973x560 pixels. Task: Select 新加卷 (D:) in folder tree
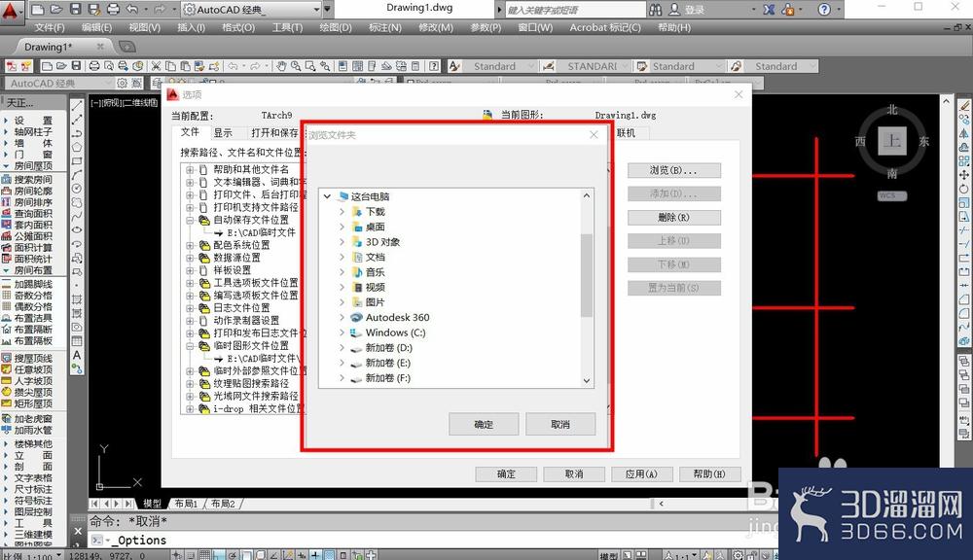coord(388,348)
